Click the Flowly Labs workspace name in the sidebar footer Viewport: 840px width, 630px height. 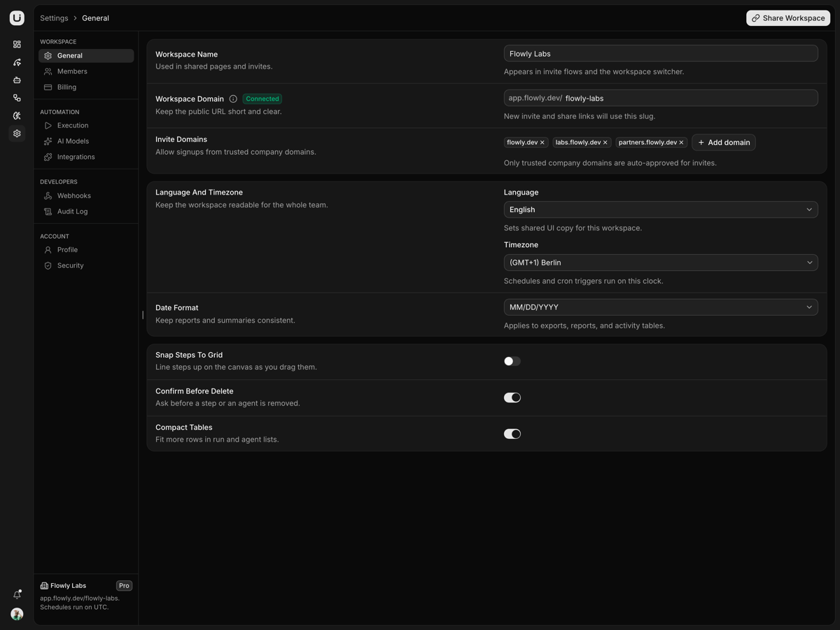[x=68, y=586]
